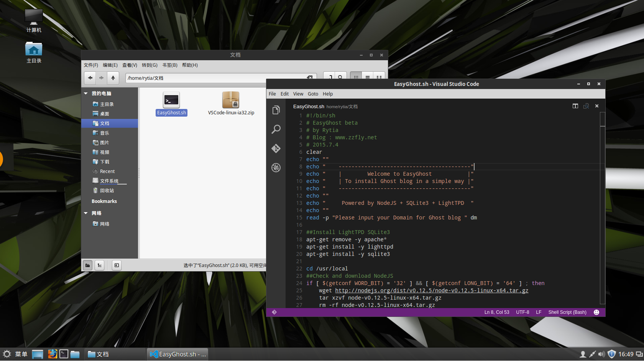Go up to parent folder

point(113,78)
